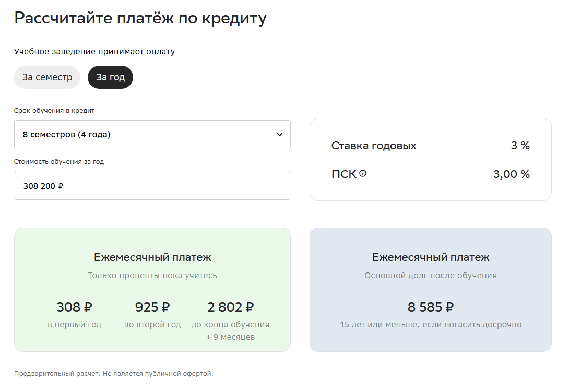569x392 pixels.
Task: Click the Стоимость обучения за год input field
Action: point(152,186)
